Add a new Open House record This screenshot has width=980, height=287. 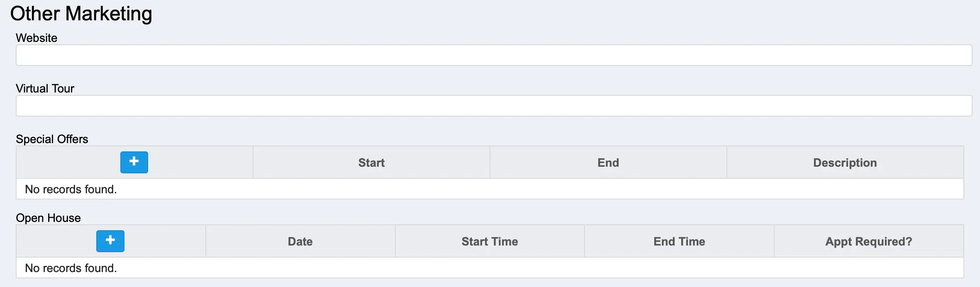click(110, 241)
